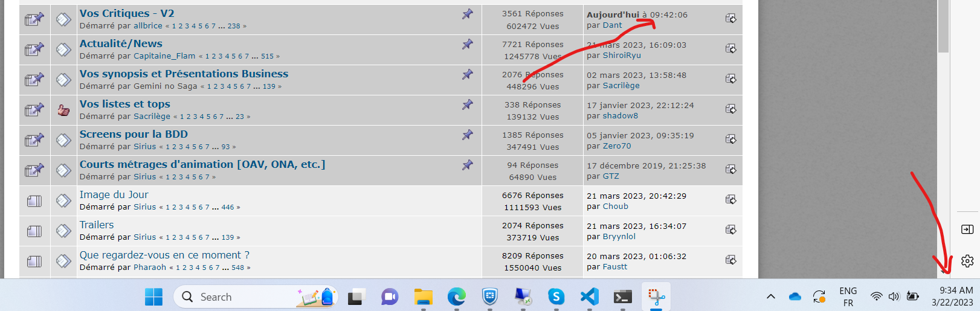Click last-post icon in Screens pour la BDD row
This screenshot has width=980, height=311.
pos(731,139)
